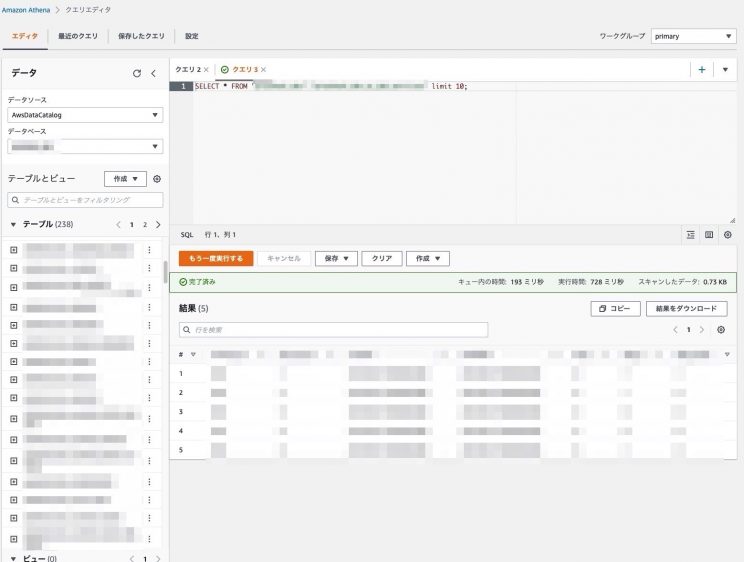Open the saved queries tab
The image size is (744, 562).
(141, 36)
